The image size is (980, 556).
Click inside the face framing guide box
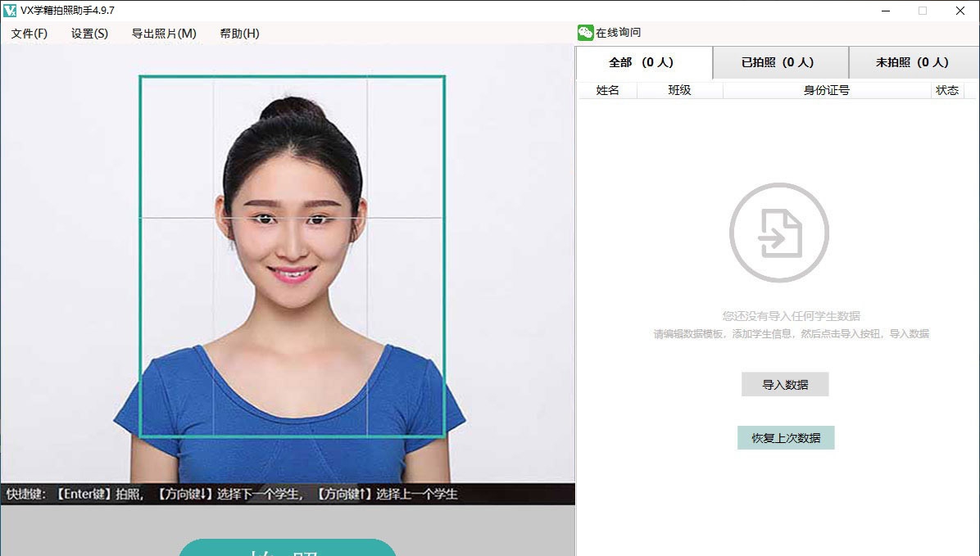click(292, 254)
